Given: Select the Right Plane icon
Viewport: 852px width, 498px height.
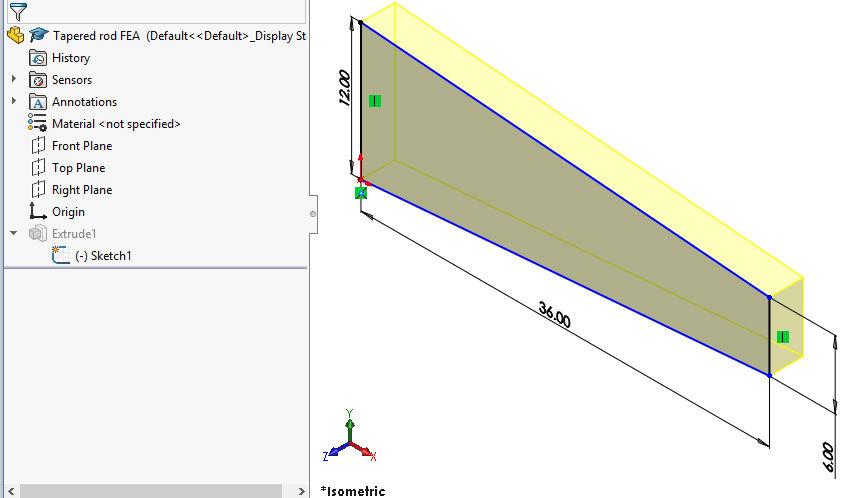Looking at the screenshot, I should coord(38,190).
